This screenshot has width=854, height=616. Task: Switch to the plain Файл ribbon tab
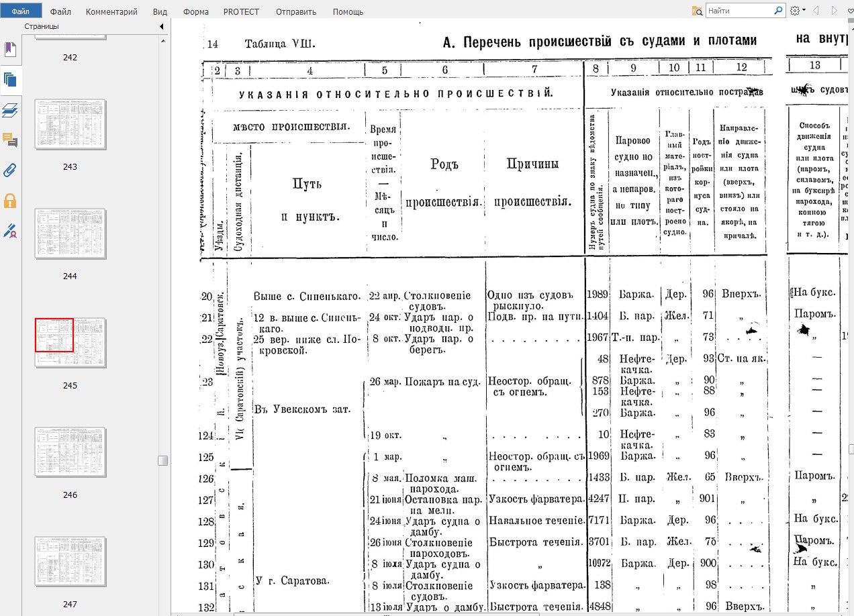60,11
